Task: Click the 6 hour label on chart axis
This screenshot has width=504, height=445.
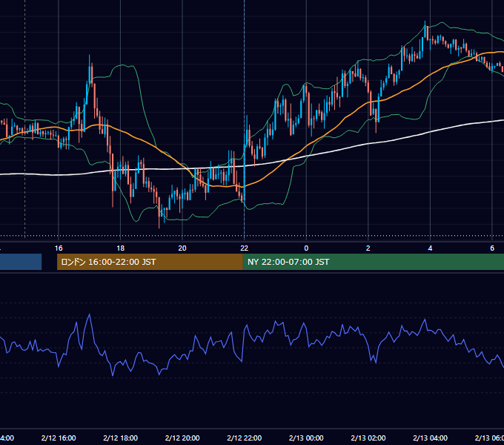Action: point(492,248)
